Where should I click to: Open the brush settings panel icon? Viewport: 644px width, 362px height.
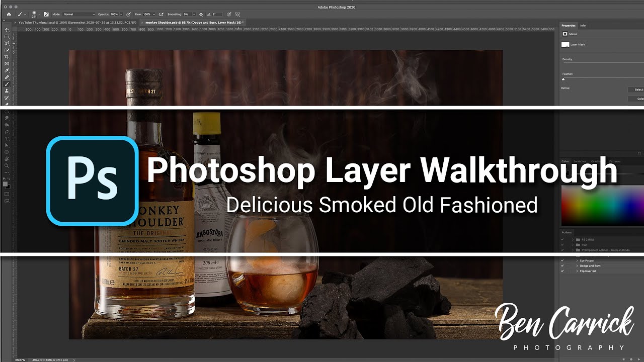coord(46,15)
